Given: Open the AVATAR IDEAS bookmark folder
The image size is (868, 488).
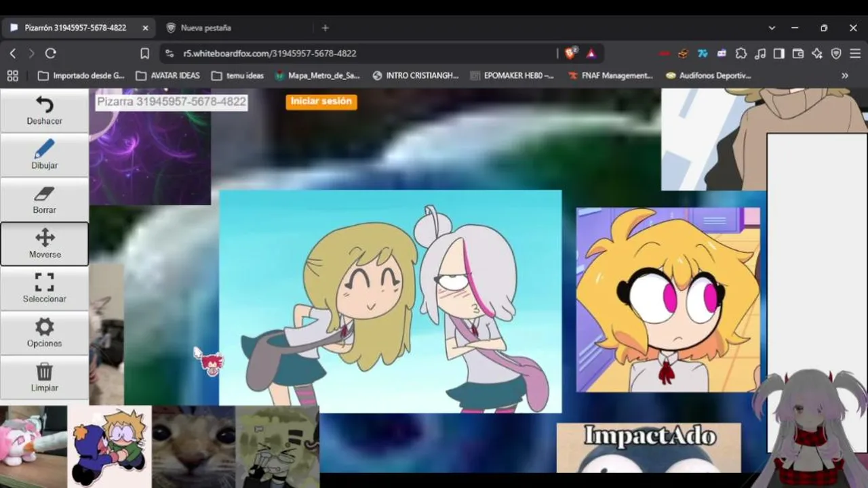Looking at the screenshot, I should [x=167, y=76].
